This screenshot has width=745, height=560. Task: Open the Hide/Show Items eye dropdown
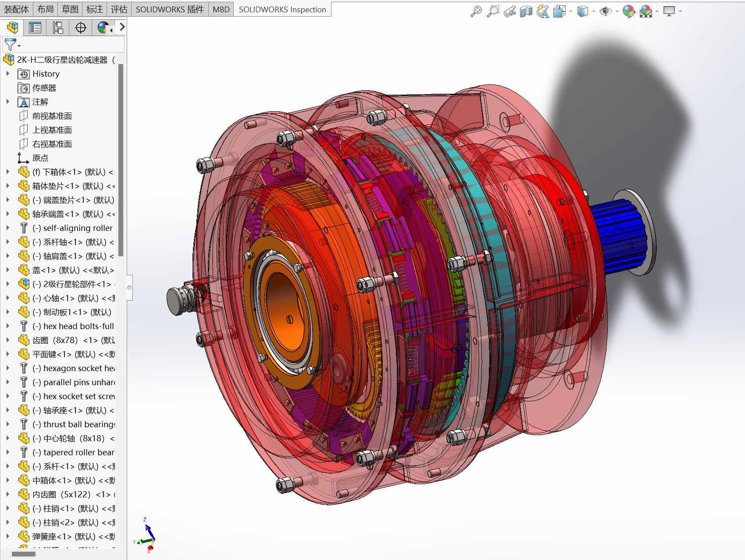click(x=617, y=11)
